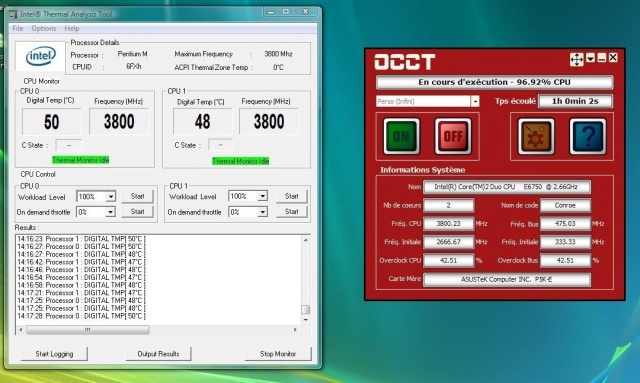Open the File menu
The width and height of the screenshot is (640, 383).
tap(18, 28)
